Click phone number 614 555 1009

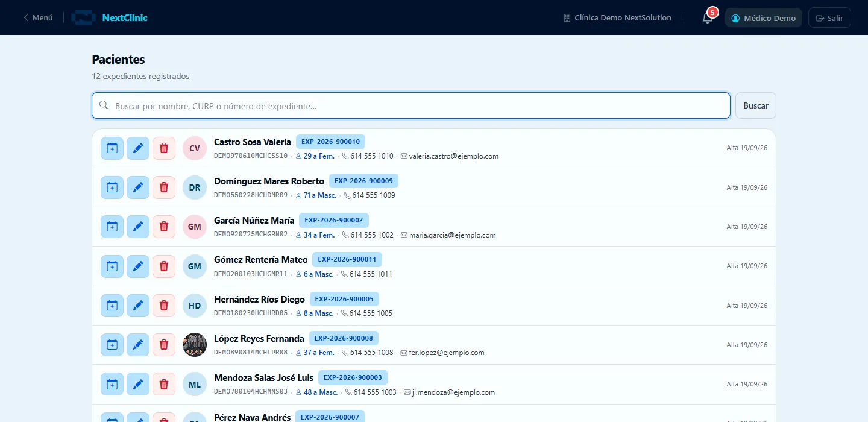pyautogui.click(x=374, y=195)
